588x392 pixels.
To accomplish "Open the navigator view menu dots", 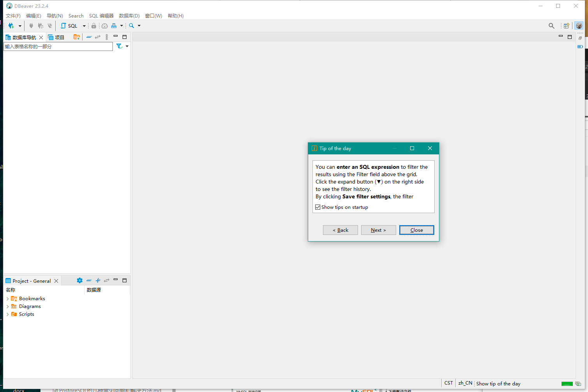I will pyautogui.click(x=107, y=37).
